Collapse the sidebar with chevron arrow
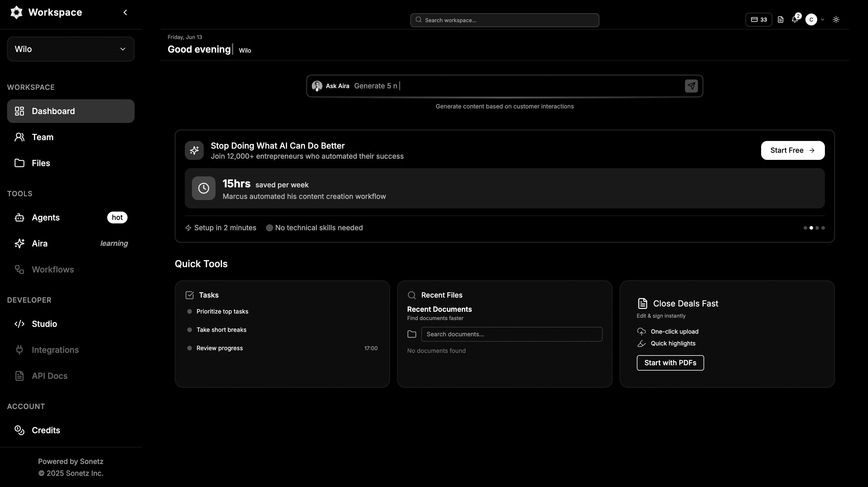The height and width of the screenshot is (487, 868). click(x=125, y=12)
